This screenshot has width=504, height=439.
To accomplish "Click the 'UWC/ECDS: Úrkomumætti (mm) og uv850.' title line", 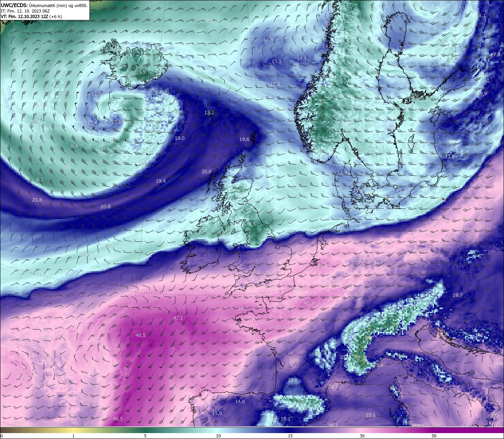I will 44,6.
